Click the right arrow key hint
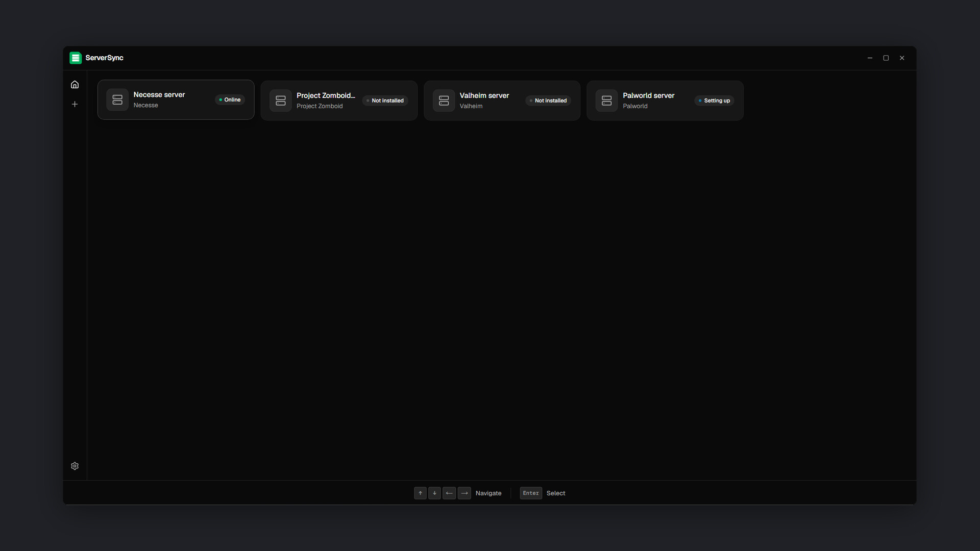Image resolution: width=980 pixels, height=551 pixels. (464, 493)
